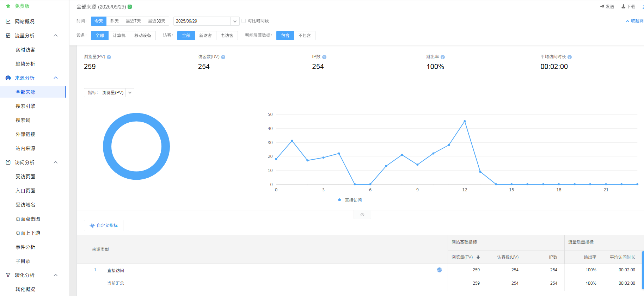Click the 访客数(UV) column header
Viewport: 644px width, 296px height.
pyautogui.click(x=508, y=257)
